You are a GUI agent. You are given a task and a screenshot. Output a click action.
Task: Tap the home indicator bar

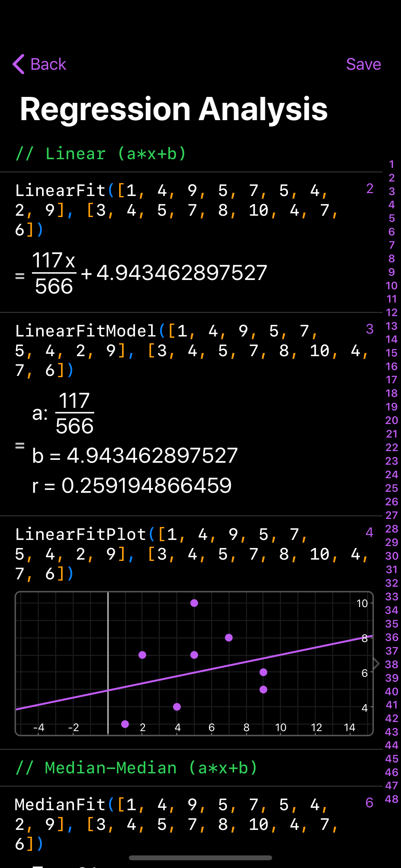click(200, 858)
